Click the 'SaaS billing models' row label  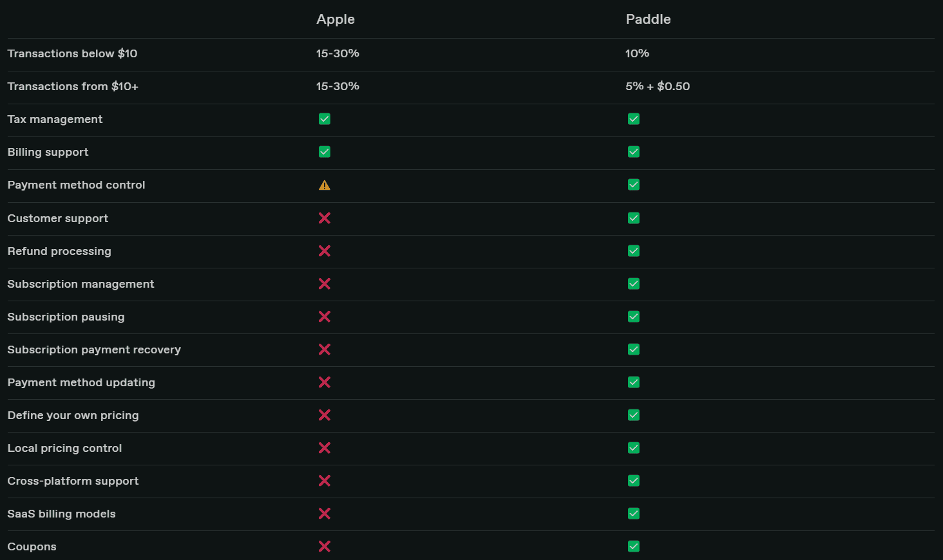pos(61,514)
